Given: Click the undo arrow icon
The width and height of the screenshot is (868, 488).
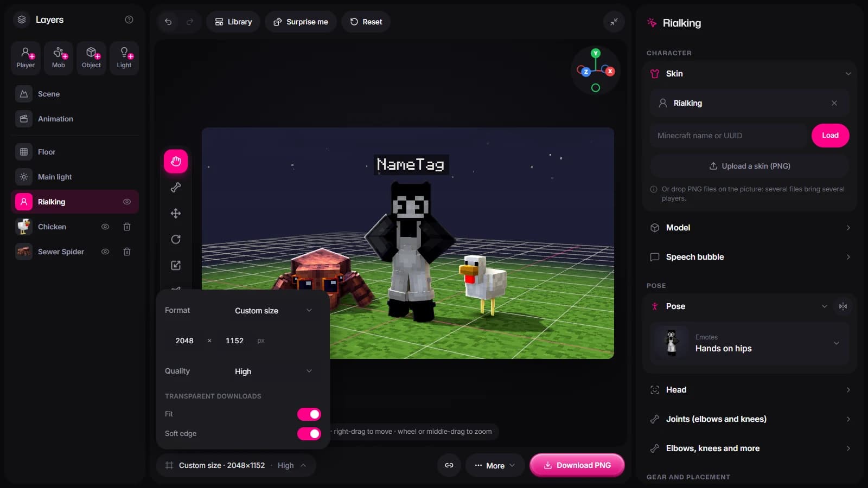Looking at the screenshot, I should [168, 22].
